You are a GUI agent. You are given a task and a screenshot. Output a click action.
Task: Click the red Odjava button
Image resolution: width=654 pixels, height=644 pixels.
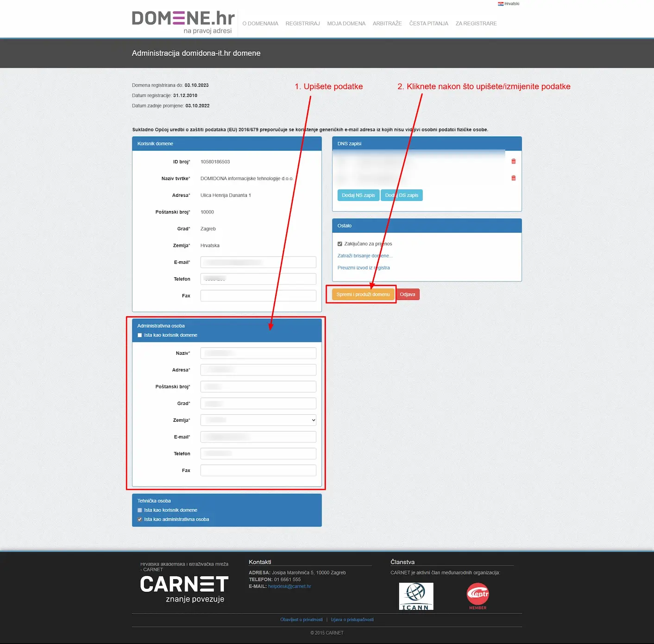408,294
